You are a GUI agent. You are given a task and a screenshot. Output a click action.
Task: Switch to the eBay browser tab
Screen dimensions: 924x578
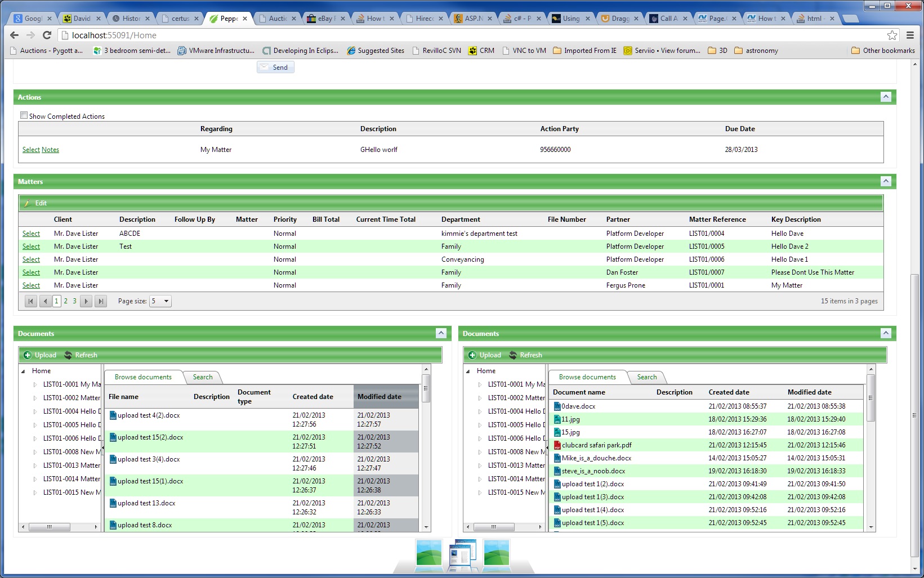coord(326,19)
